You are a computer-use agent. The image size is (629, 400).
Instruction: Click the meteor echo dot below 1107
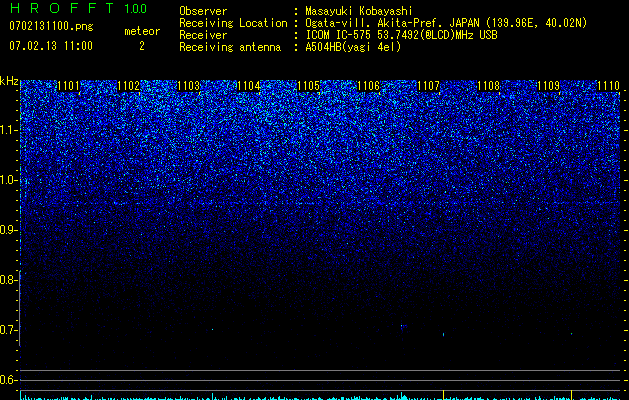tap(443, 334)
